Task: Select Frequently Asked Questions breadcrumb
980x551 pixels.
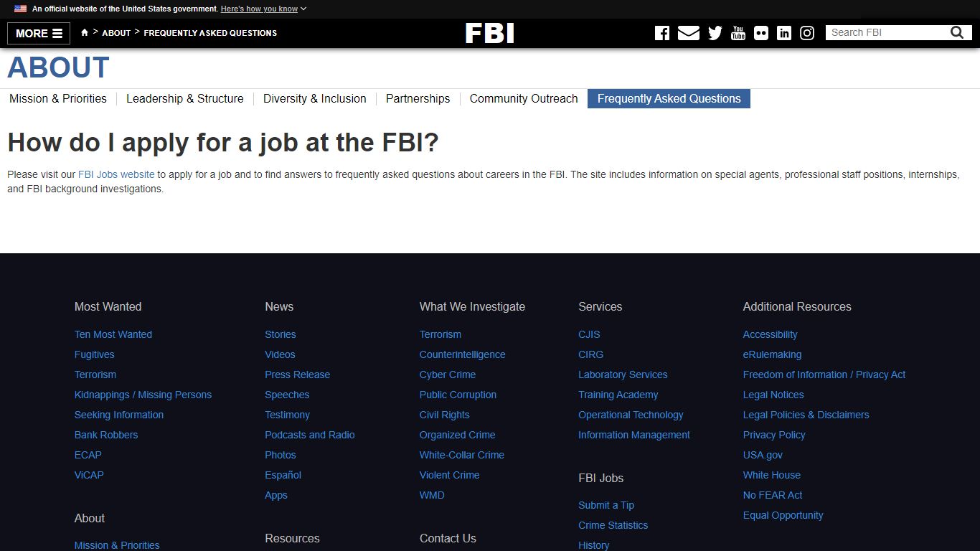Action: pyautogui.click(x=210, y=33)
